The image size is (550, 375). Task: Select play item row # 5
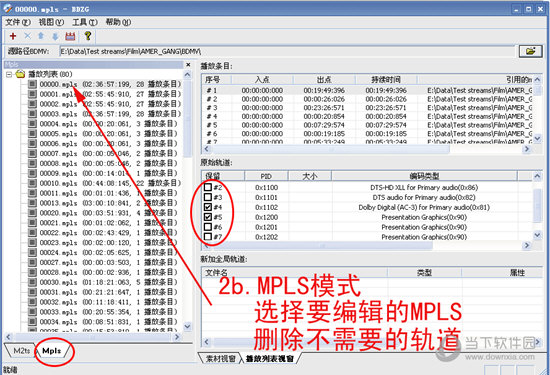coord(367,125)
